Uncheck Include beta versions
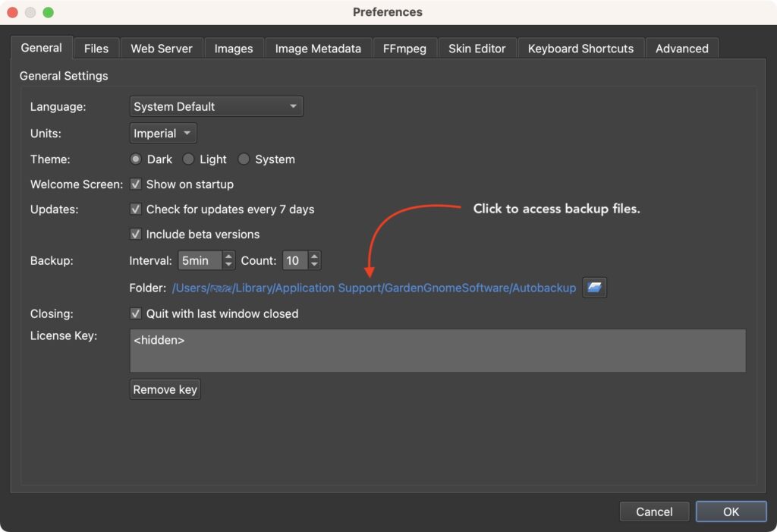This screenshot has width=777, height=532. click(135, 234)
